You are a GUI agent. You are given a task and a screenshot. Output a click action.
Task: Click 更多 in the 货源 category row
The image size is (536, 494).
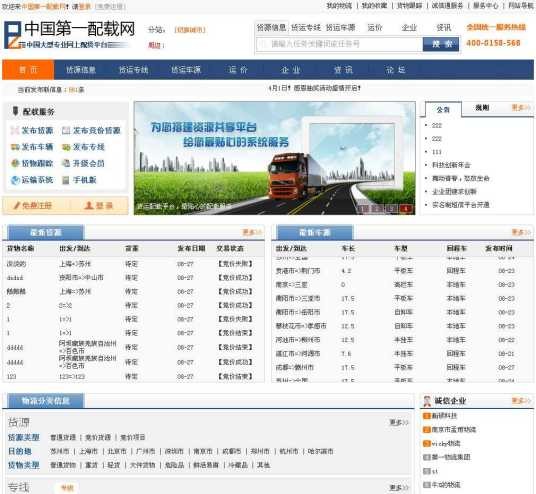click(x=399, y=422)
